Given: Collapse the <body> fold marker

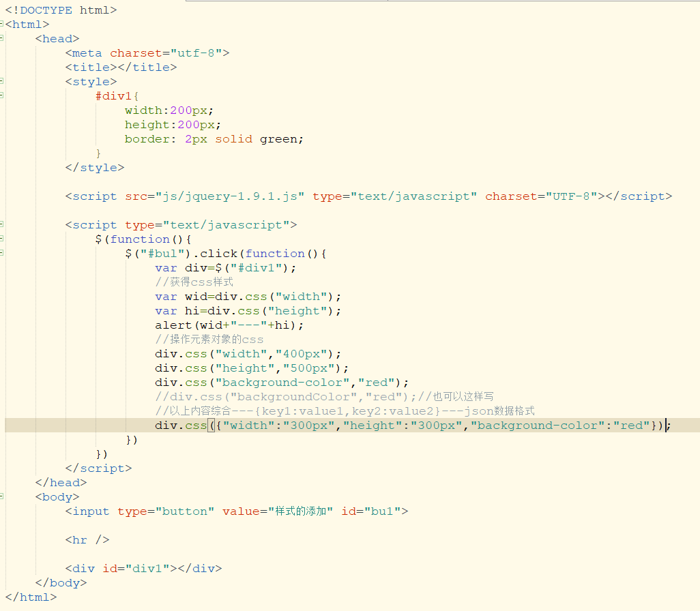Looking at the screenshot, I should point(2,496).
